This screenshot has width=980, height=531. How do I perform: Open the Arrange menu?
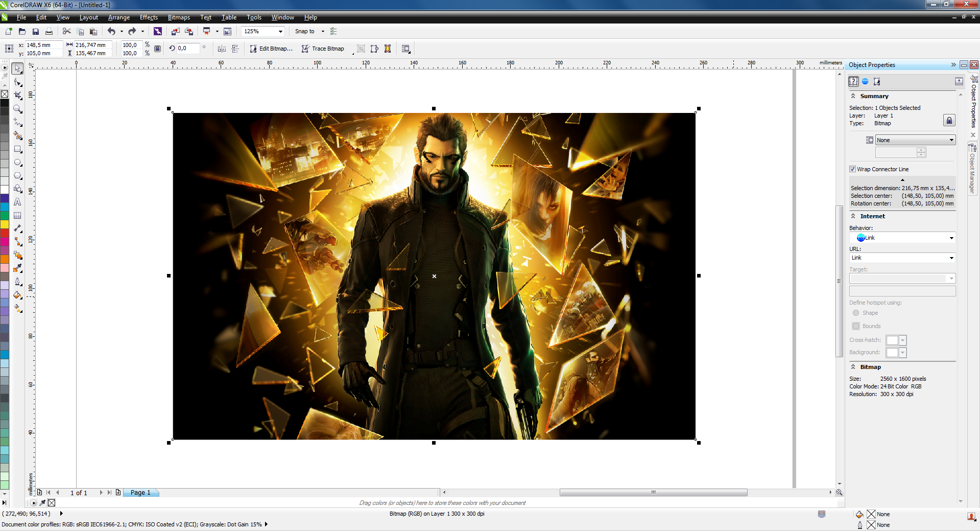tap(119, 17)
